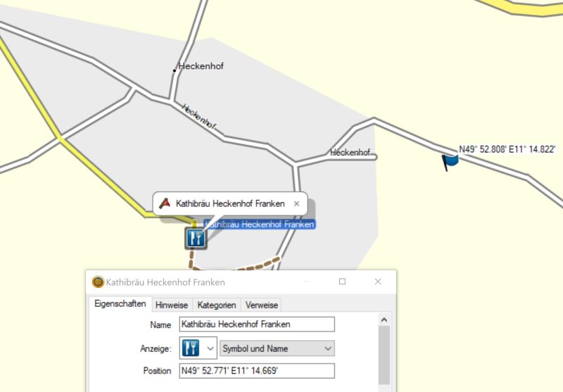The image size is (563, 392).
Task: Click scrollbar up arrow in properties dialog
Action: point(384,320)
